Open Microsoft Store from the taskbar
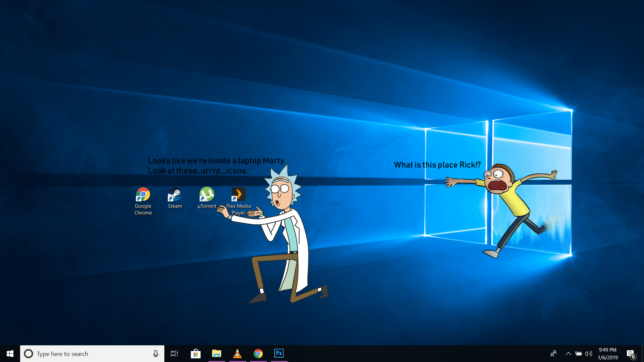The width and height of the screenshot is (644, 362). [x=196, y=354]
